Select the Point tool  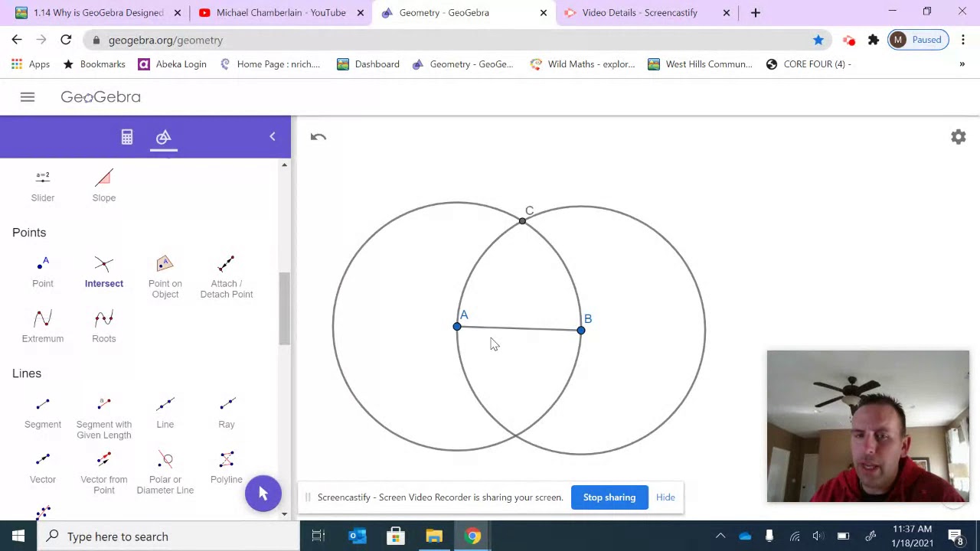(x=43, y=272)
